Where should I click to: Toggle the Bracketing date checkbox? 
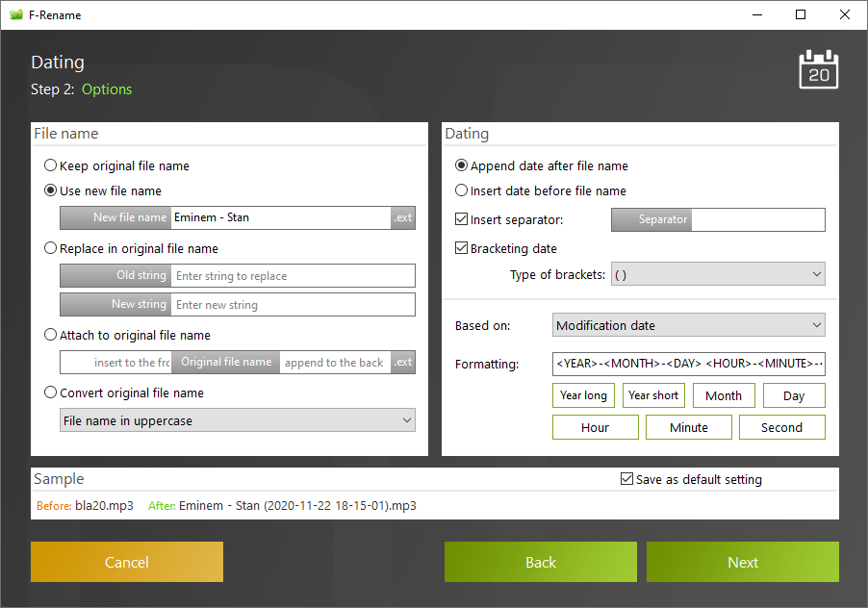coord(461,248)
